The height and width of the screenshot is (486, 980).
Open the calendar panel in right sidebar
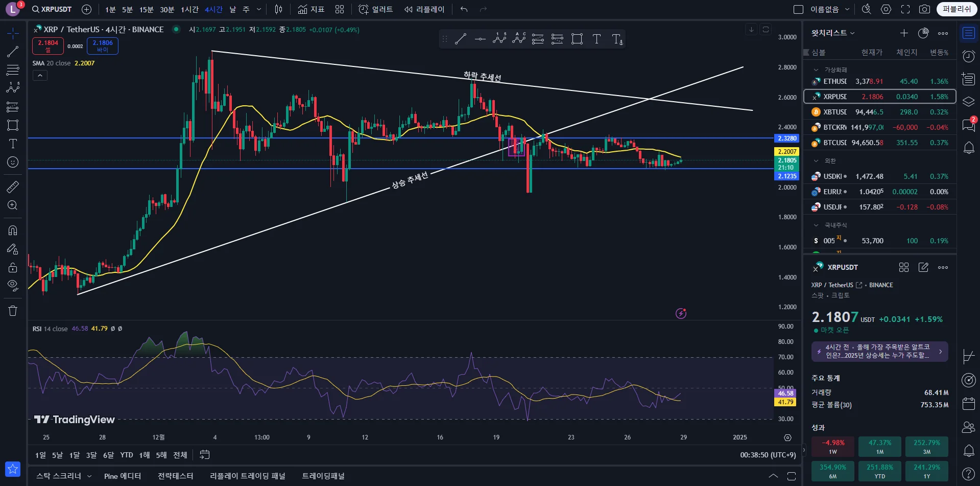point(969,404)
